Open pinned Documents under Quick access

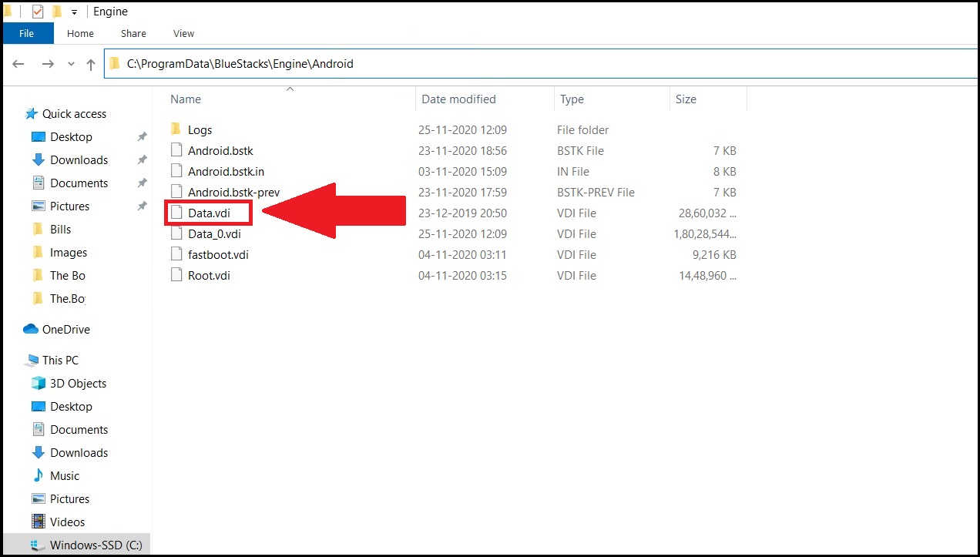[x=79, y=183]
